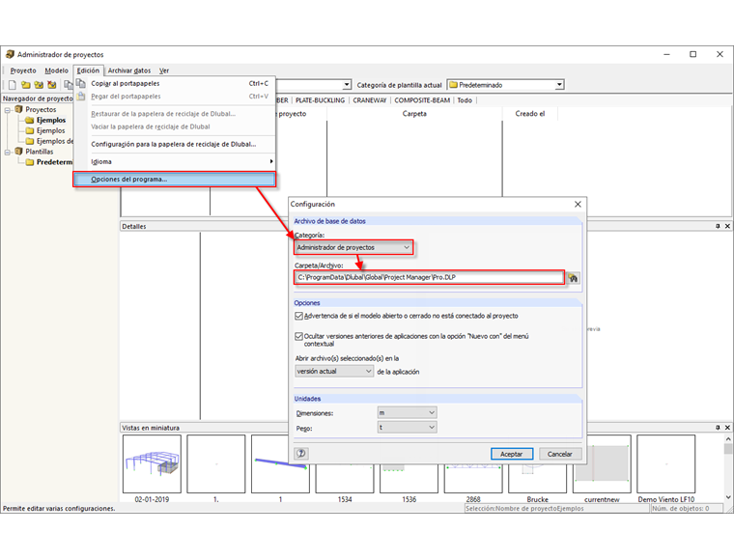The image size is (734, 560).
Task: Collapse the Proyectos tree node
Action: [x=8, y=110]
